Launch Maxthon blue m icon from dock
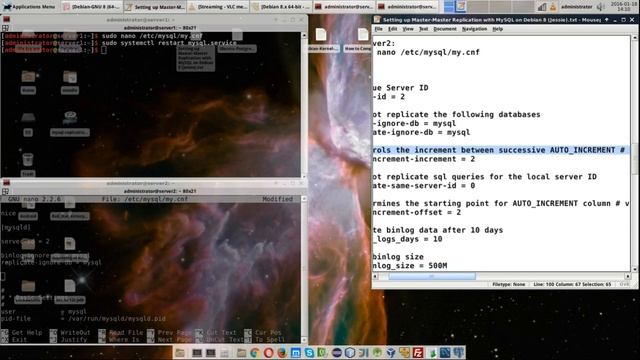Screen dimensions: 640x360 296,352
